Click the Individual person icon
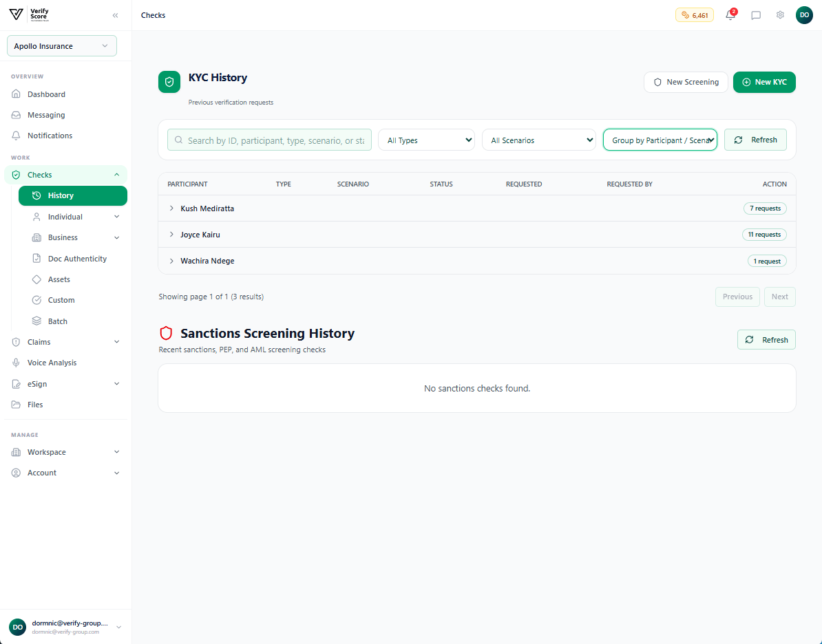 click(36, 217)
